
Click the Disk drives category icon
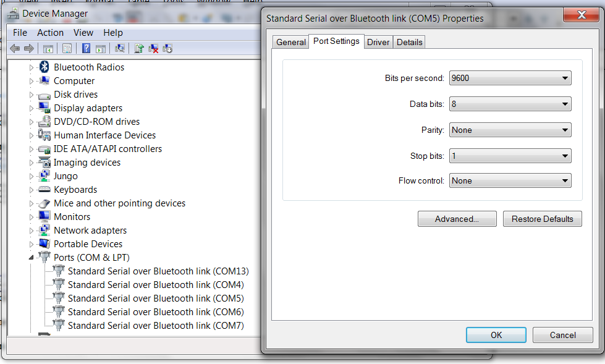point(44,95)
